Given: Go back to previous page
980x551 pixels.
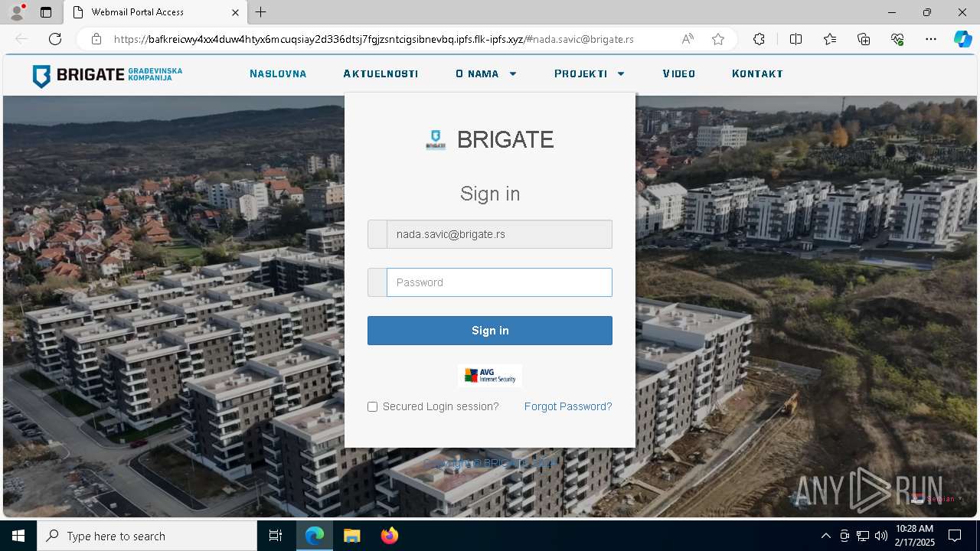Looking at the screenshot, I should coord(21,39).
